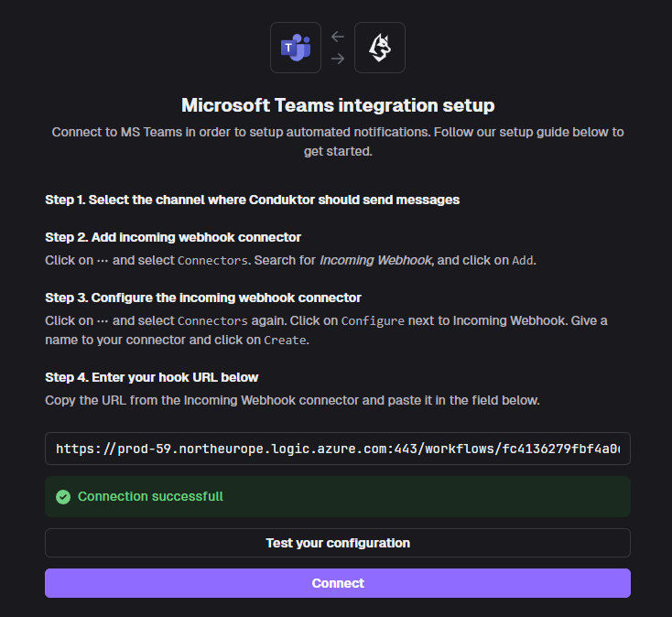
Task: Click the italic Incoming Webhook text
Action: pyautogui.click(x=376, y=261)
